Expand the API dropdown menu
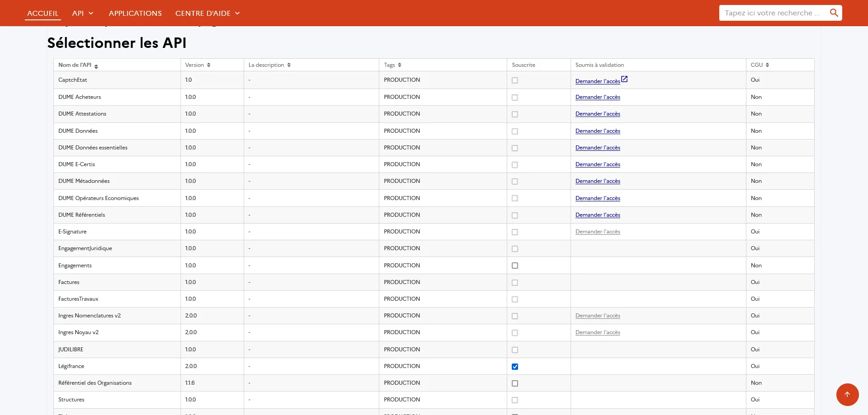 point(83,14)
